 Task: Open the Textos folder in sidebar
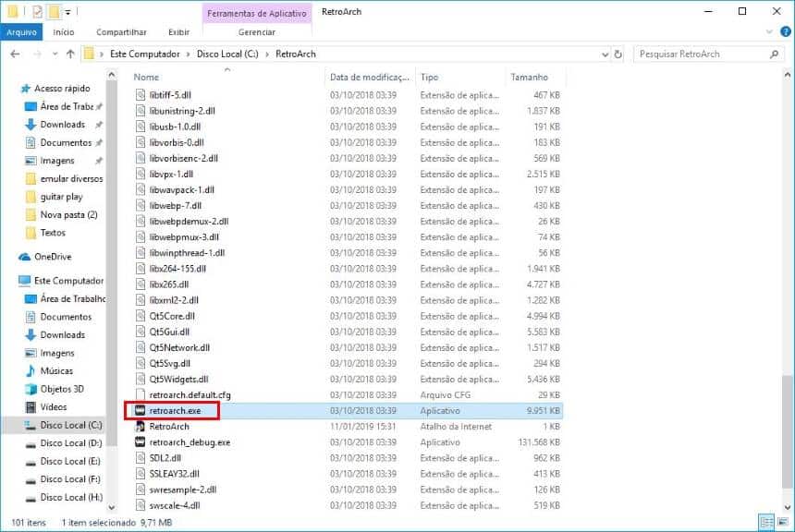[x=53, y=233]
